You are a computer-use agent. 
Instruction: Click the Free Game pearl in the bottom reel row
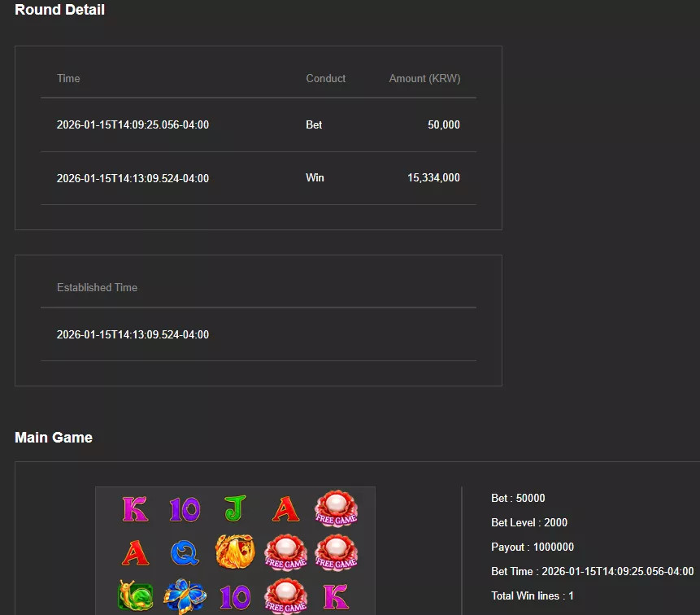point(285,596)
